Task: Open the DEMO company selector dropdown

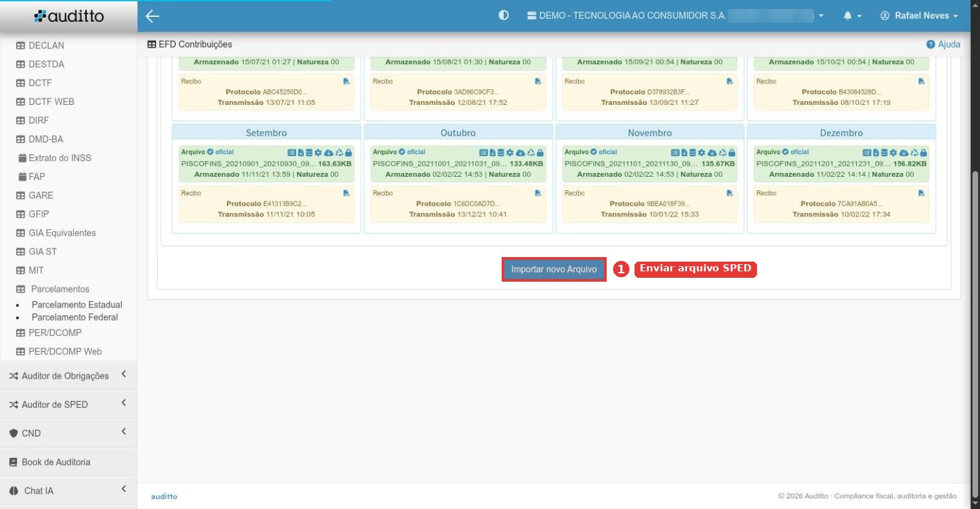Action: (x=675, y=16)
